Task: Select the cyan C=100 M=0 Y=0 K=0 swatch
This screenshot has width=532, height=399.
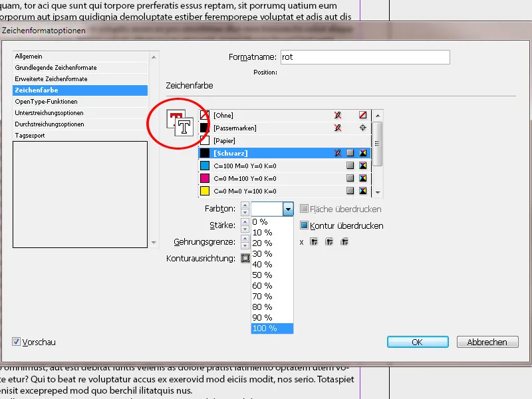Action: (x=285, y=166)
